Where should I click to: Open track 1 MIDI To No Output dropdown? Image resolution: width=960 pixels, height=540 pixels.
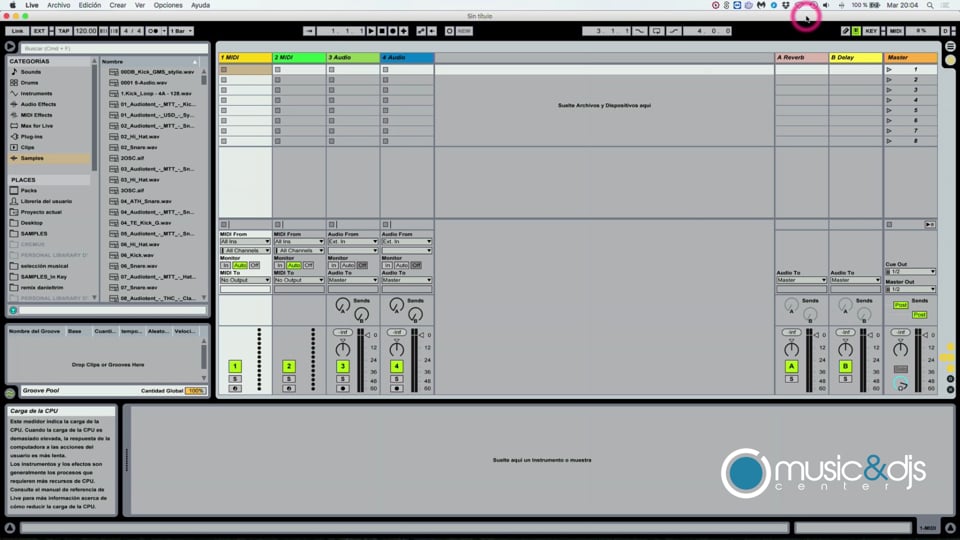(x=245, y=280)
